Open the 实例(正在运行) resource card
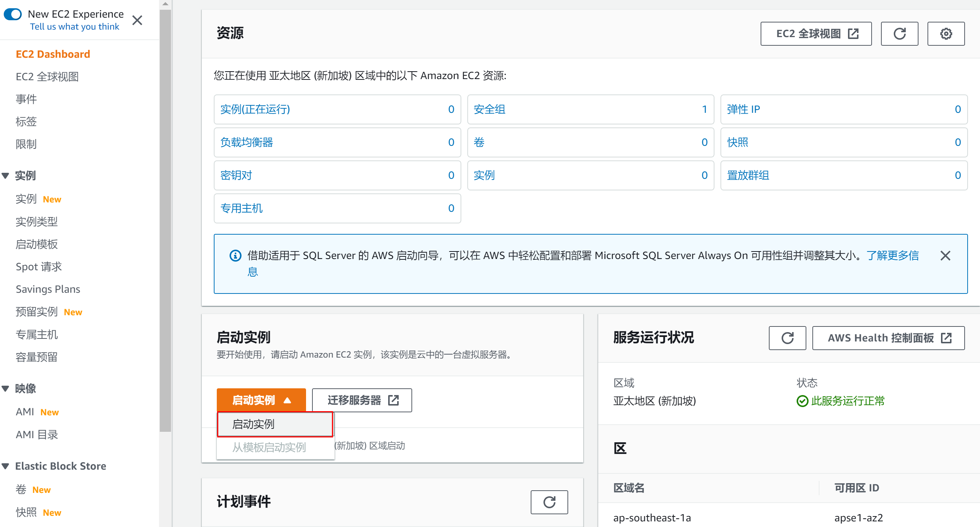980x527 pixels. [x=338, y=109]
